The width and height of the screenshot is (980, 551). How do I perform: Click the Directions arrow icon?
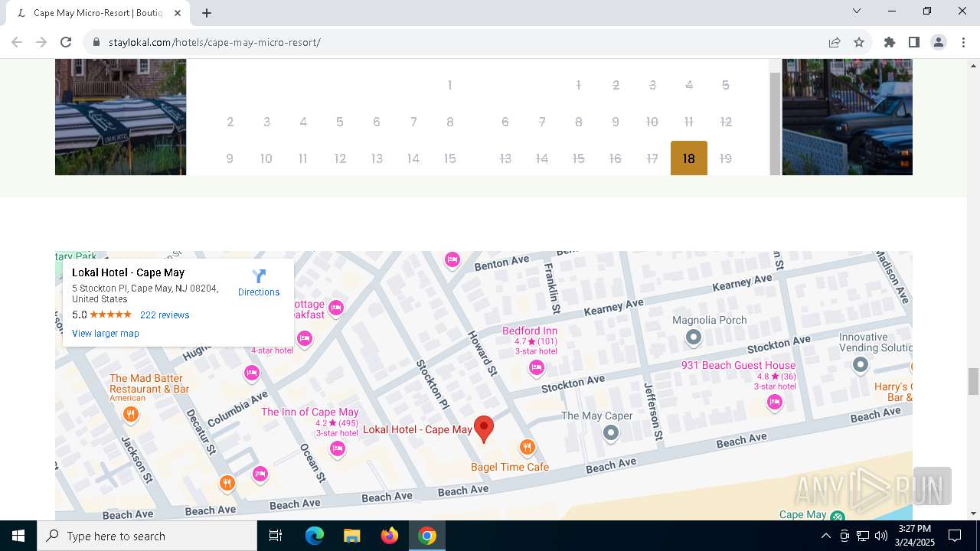click(x=259, y=276)
